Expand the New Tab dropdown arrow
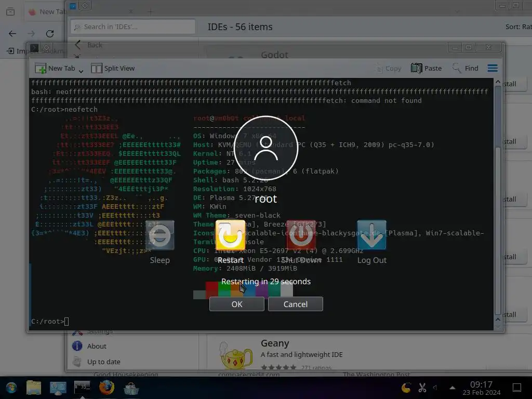532x399 pixels. coord(81,71)
